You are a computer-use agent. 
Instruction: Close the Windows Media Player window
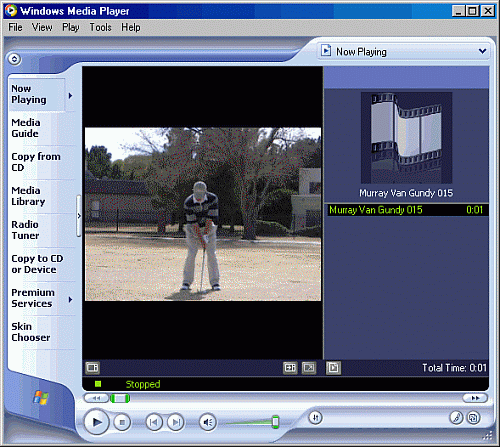point(488,11)
